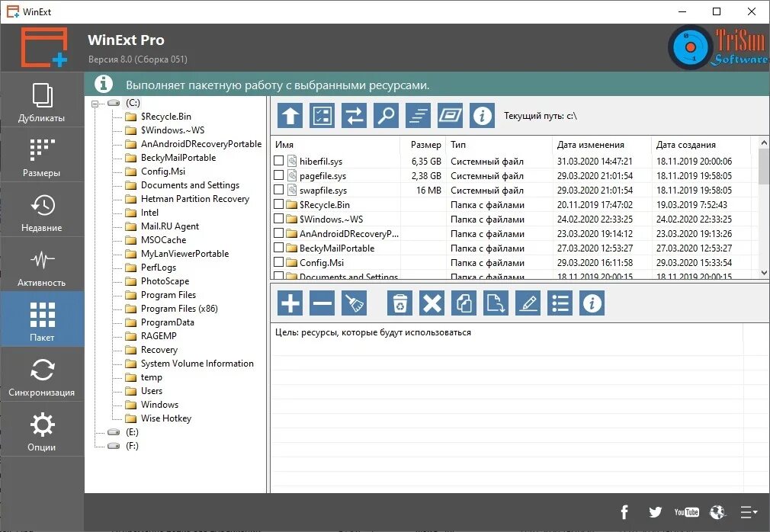Image resolution: width=770 pixels, height=532 pixels.
Task: Click the up-arrow go to parent folder icon
Action: (290, 116)
